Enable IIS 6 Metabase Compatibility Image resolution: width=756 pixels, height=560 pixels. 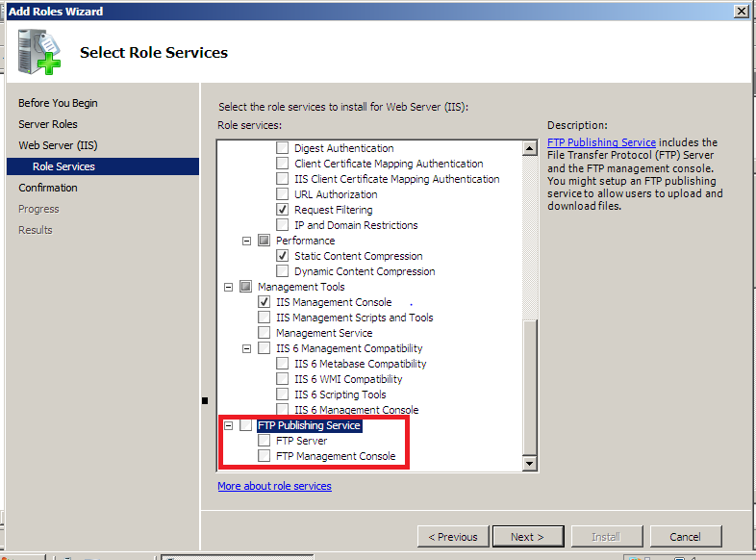click(x=282, y=364)
